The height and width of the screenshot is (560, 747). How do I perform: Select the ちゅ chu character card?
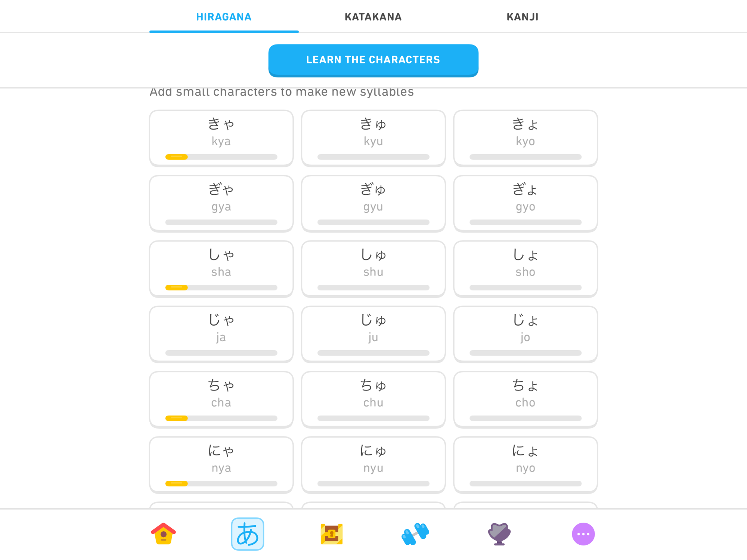373,399
